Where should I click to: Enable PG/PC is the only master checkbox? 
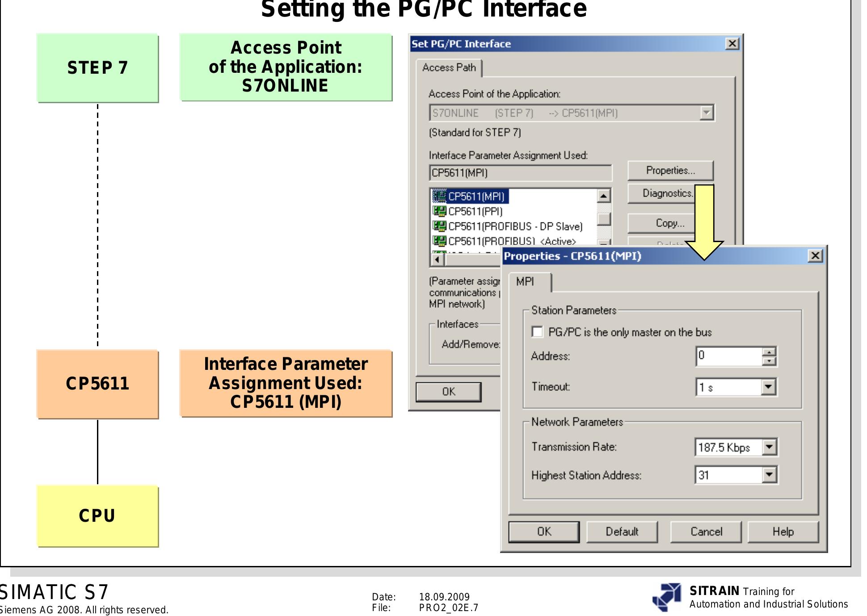536,332
